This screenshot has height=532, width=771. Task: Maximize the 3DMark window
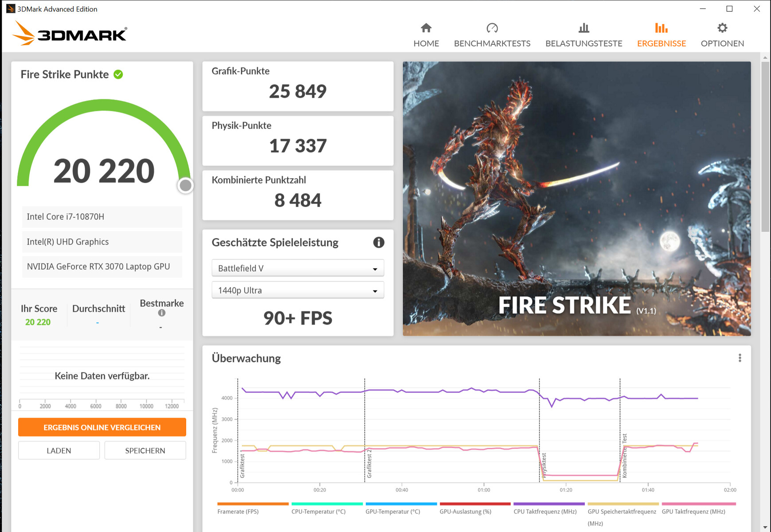point(729,9)
